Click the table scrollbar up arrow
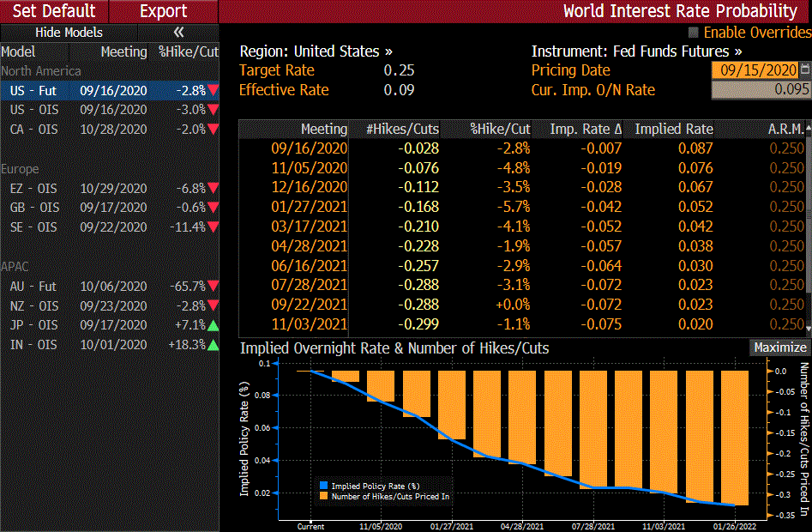Image resolution: width=812 pixels, height=532 pixels. coord(808,129)
